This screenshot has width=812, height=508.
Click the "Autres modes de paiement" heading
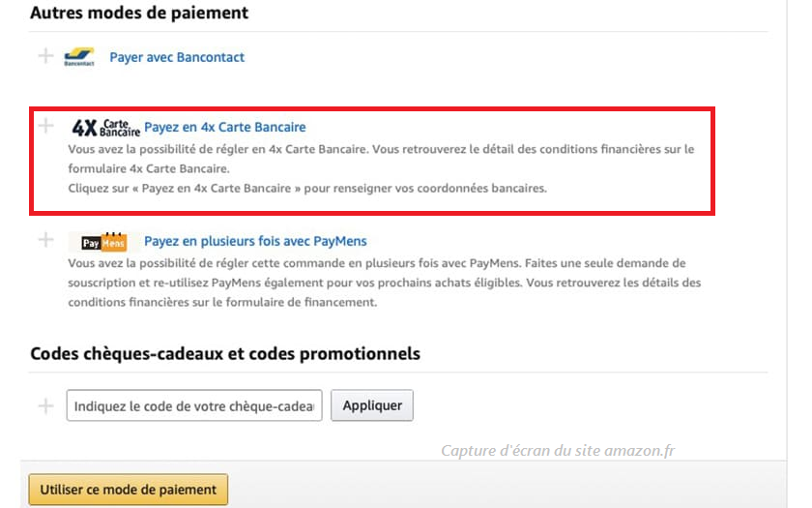click(139, 13)
